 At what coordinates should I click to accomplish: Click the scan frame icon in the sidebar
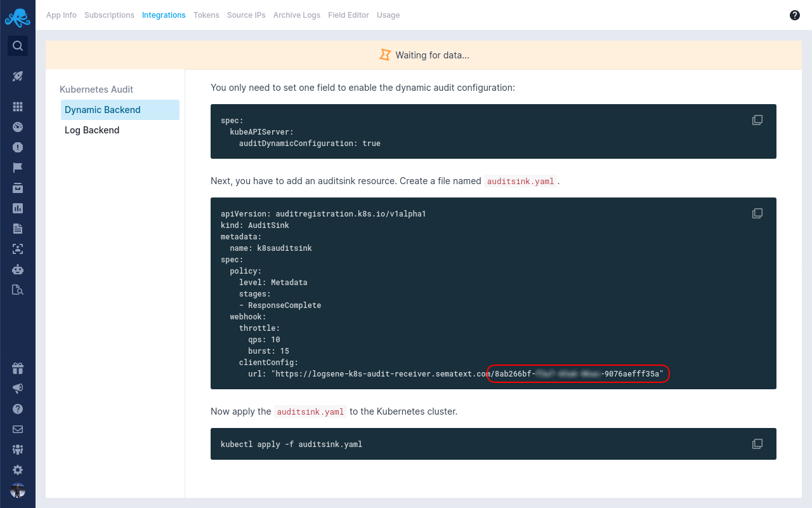[x=18, y=249]
